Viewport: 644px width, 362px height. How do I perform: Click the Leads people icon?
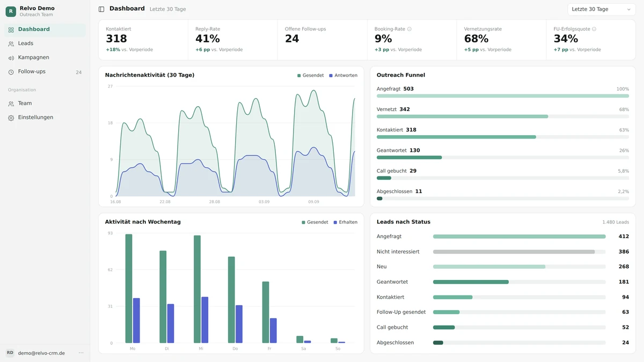tap(11, 43)
